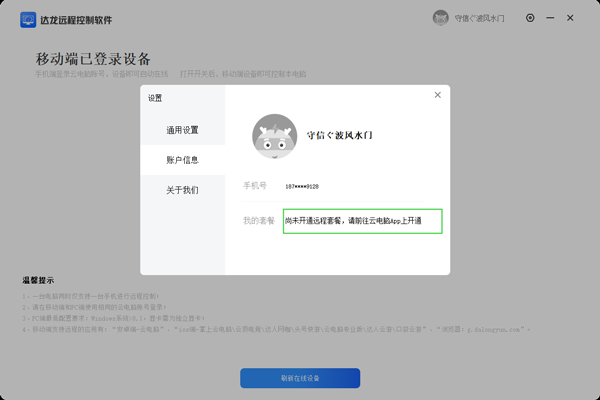The height and width of the screenshot is (400, 600).
Task: Click the 移动端已登录设备 heading
Action: pos(93,59)
